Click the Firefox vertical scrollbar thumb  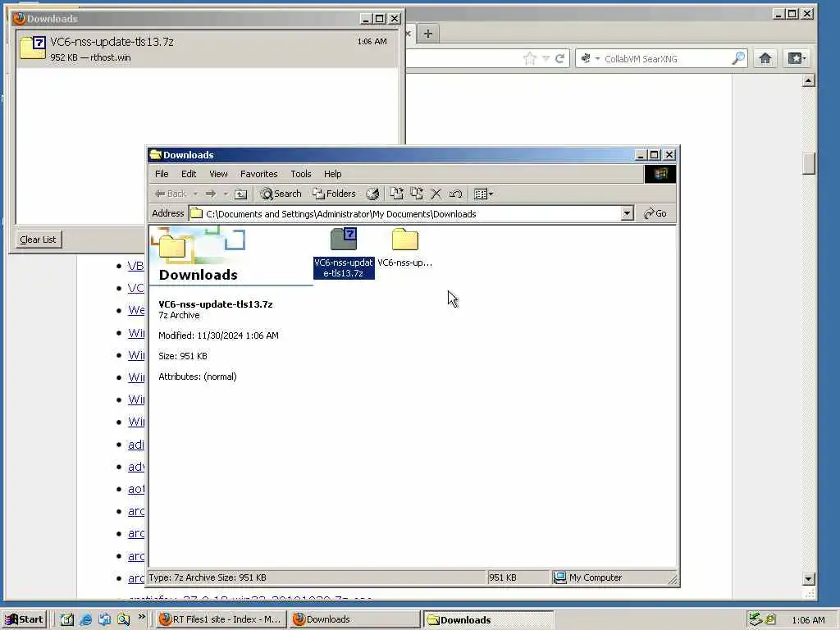[x=808, y=163]
